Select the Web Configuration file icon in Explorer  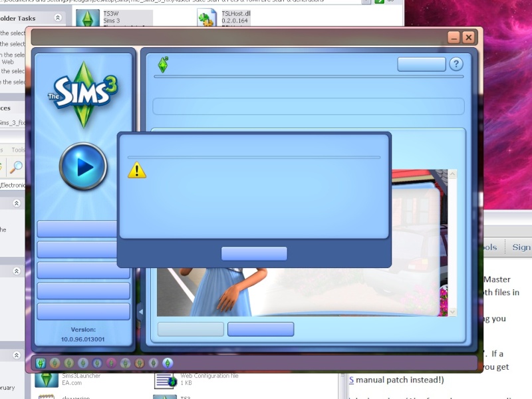tap(165, 380)
